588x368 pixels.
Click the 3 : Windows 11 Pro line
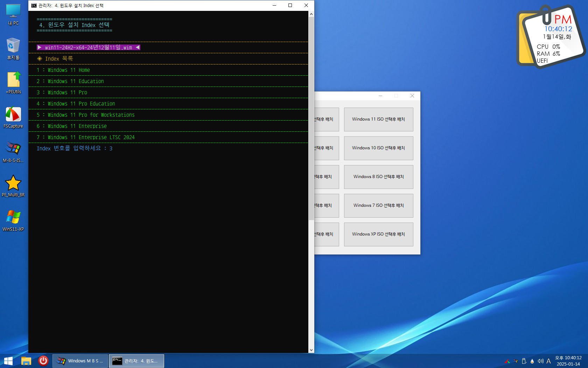[62, 92]
